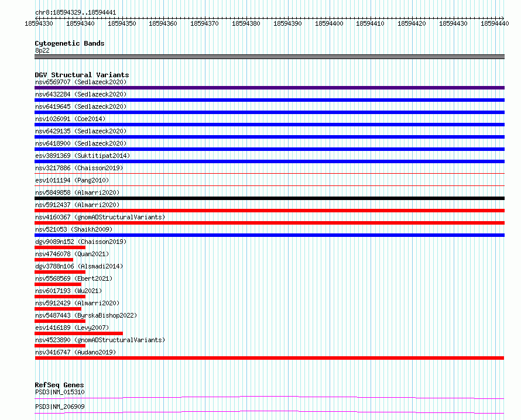
Task: Open variant nsv5849858 (Almarri2020) label
Action: [x=77, y=192]
